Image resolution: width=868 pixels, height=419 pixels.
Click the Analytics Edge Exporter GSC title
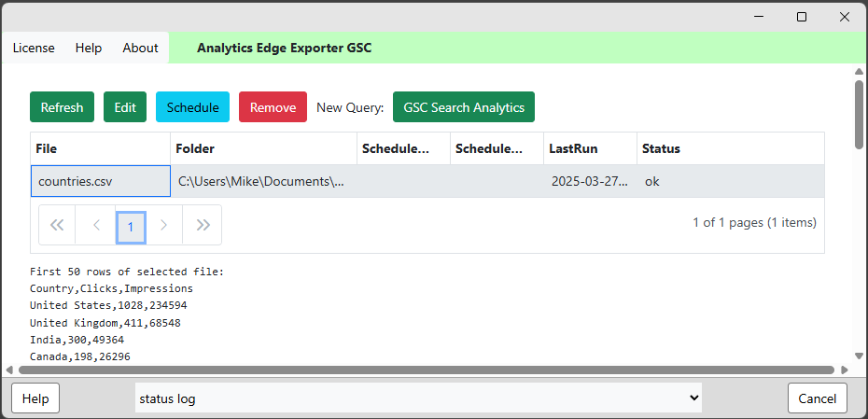pyautogui.click(x=284, y=49)
